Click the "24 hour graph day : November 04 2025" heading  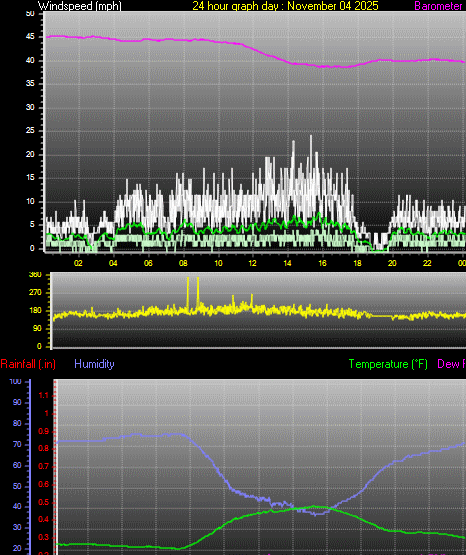click(285, 6)
